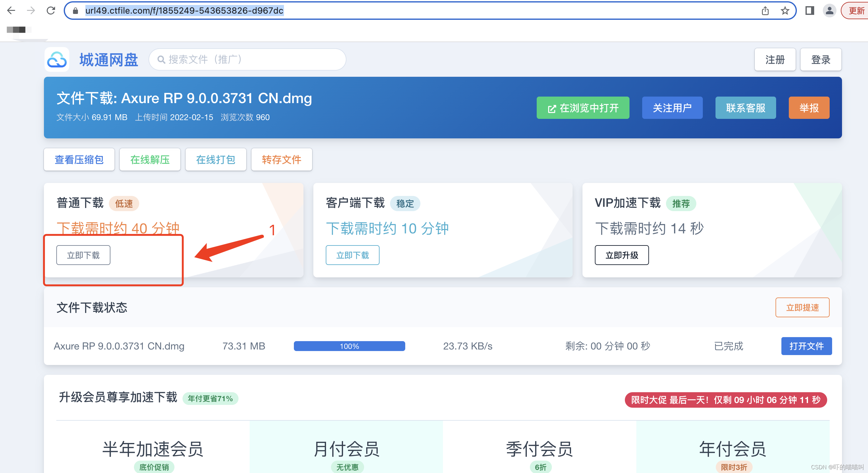Viewport: 868px width, 473px height.
Task: Select the 半年加速会员 plan
Action: [x=153, y=449]
